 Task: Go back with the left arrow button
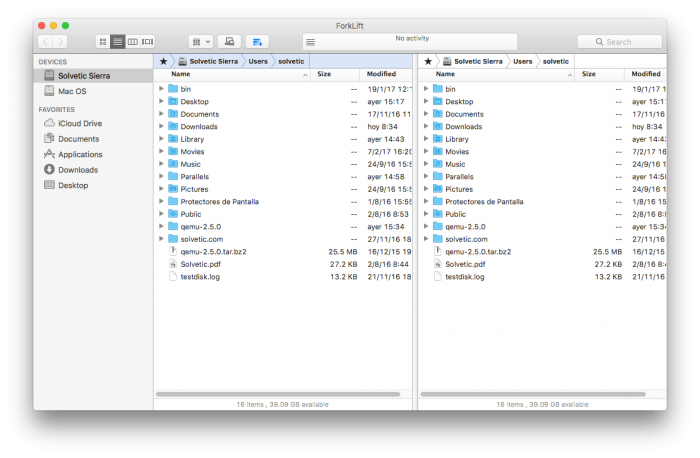click(x=46, y=42)
